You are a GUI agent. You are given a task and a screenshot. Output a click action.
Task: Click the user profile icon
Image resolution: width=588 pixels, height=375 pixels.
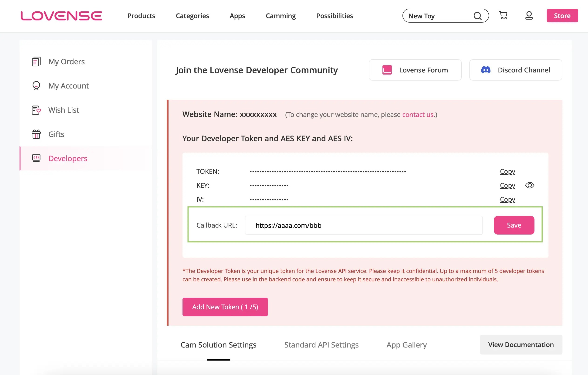(x=529, y=15)
